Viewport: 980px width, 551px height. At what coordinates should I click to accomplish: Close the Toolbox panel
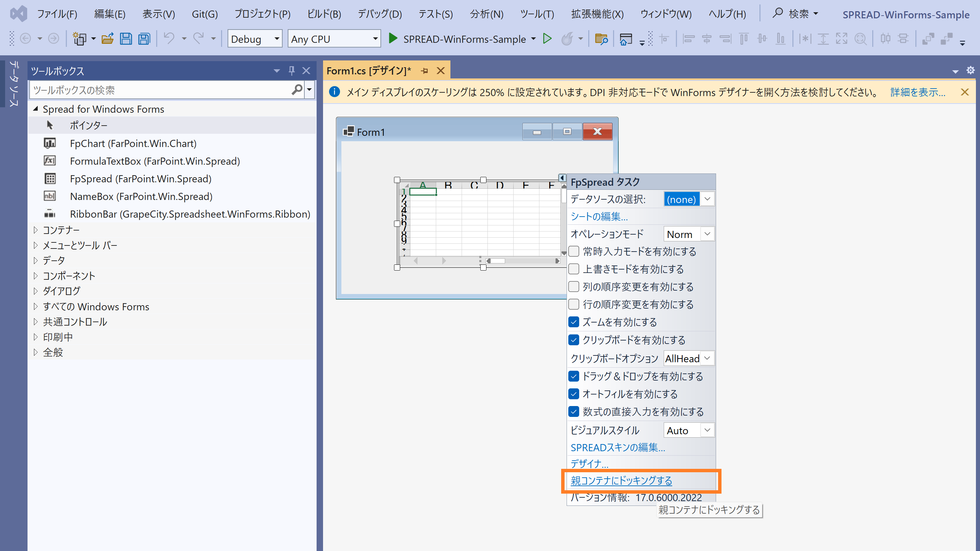coord(306,71)
